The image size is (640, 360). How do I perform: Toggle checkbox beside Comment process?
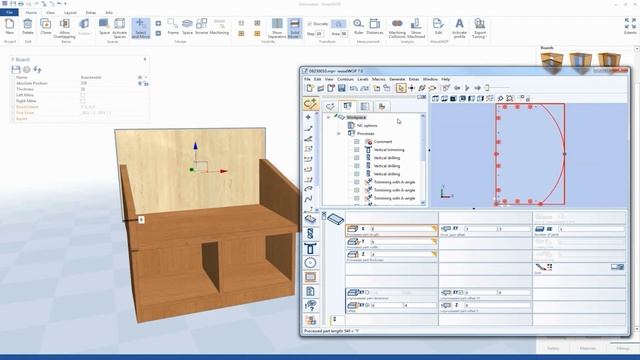(356, 142)
